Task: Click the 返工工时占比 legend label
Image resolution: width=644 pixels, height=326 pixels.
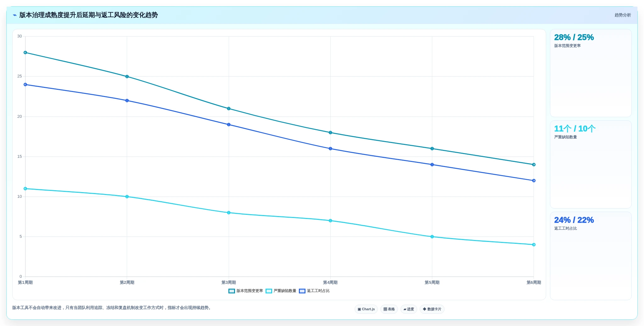Action: [318, 291]
